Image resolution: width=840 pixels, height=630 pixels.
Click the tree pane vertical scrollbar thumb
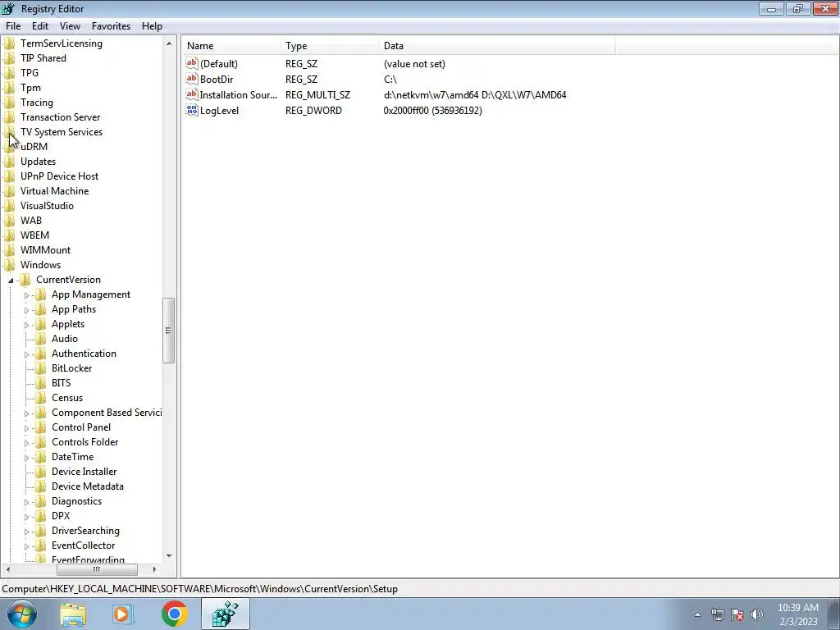[168, 331]
